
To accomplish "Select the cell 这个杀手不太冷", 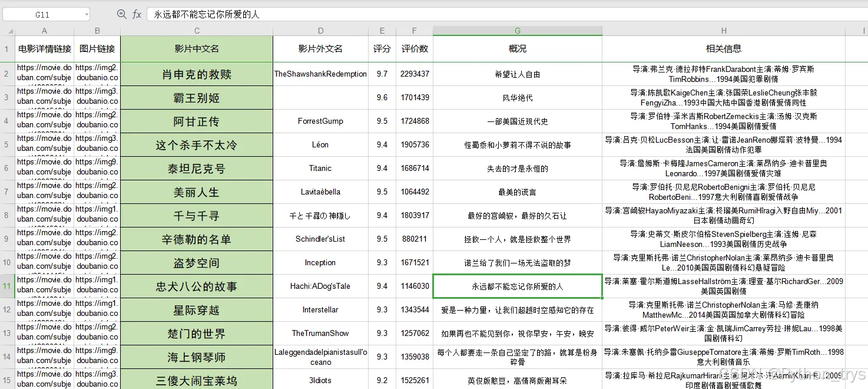I will click(x=197, y=145).
